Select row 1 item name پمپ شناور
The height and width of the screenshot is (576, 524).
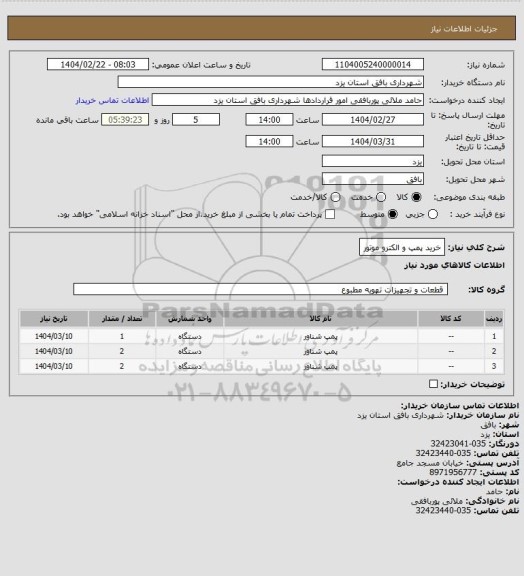tap(320, 336)
